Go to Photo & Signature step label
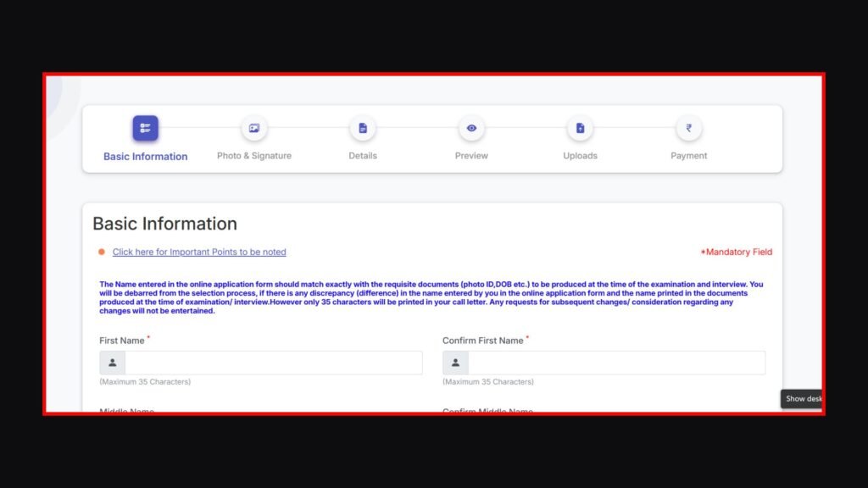Image resolution: width=868 pixels, height=488 pixels. [253, 156]
